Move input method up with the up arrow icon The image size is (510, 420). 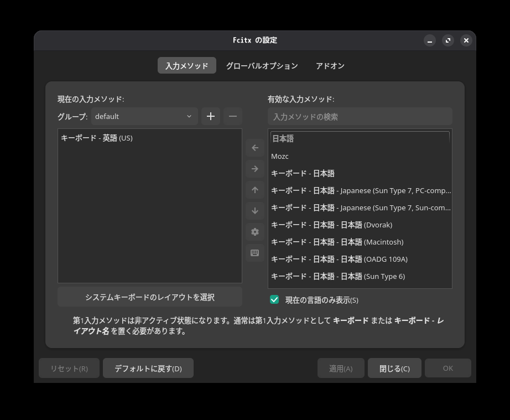[254, 190]
